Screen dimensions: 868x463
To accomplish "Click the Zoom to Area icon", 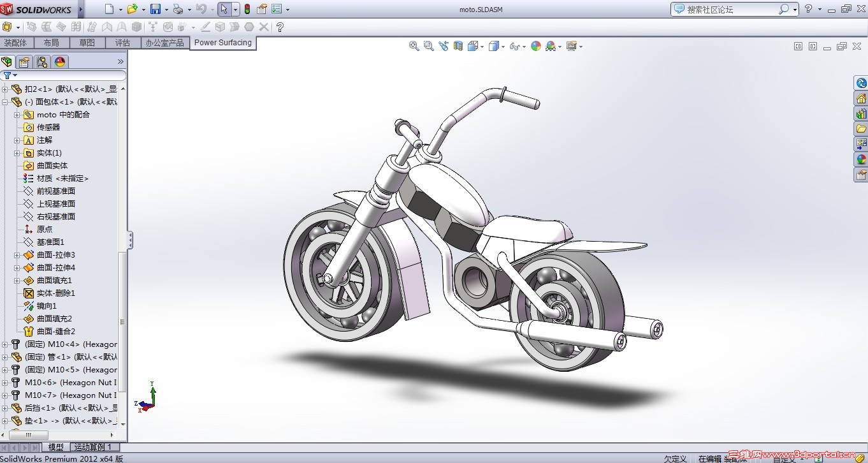I will [x=429, y=46].
